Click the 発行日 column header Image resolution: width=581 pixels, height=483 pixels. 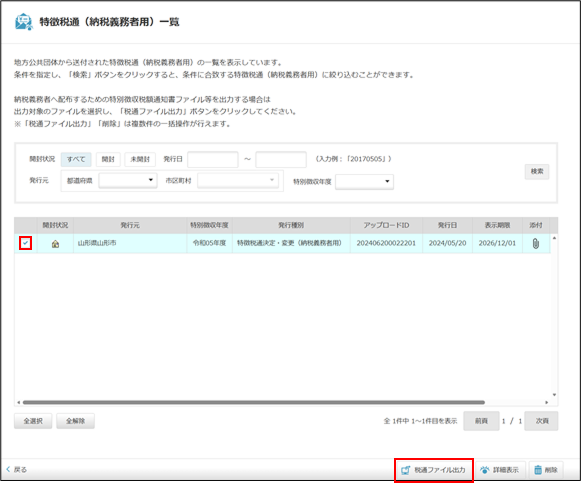(448, 225)
